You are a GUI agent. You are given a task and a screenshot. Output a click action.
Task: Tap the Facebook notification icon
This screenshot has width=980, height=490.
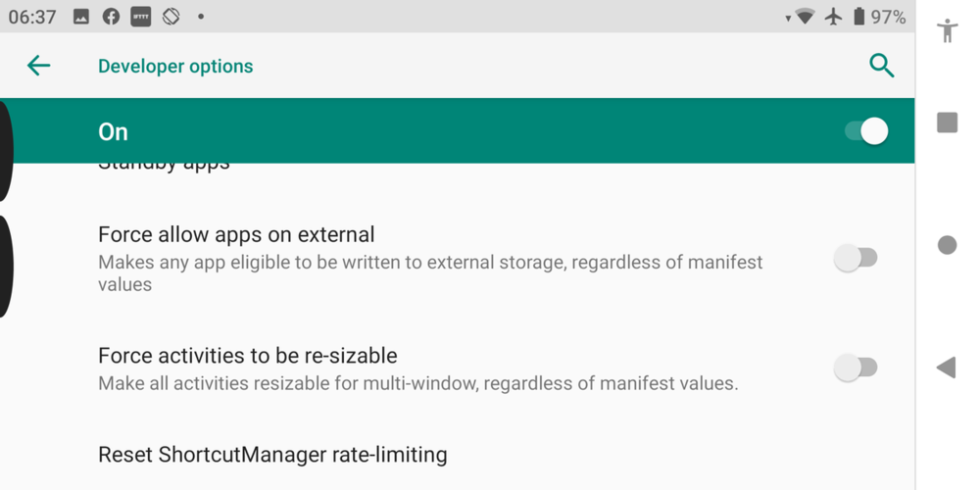point(111,17)
